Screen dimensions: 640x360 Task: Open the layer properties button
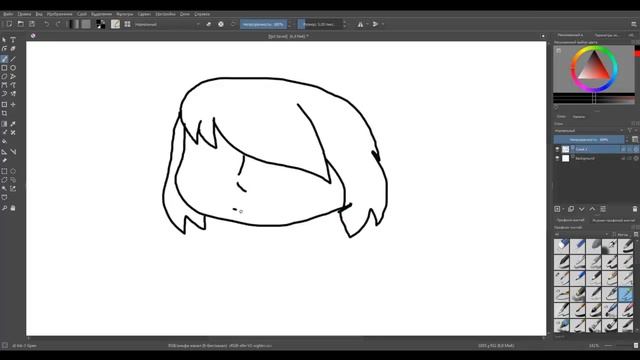coord(603,209)
